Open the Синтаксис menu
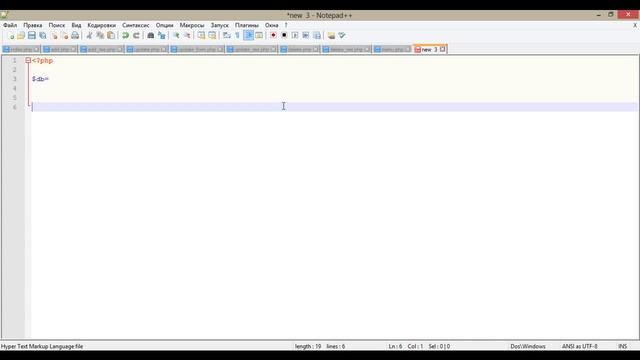The width and height of the screenshot is (640, 360). tap(136, 25)
